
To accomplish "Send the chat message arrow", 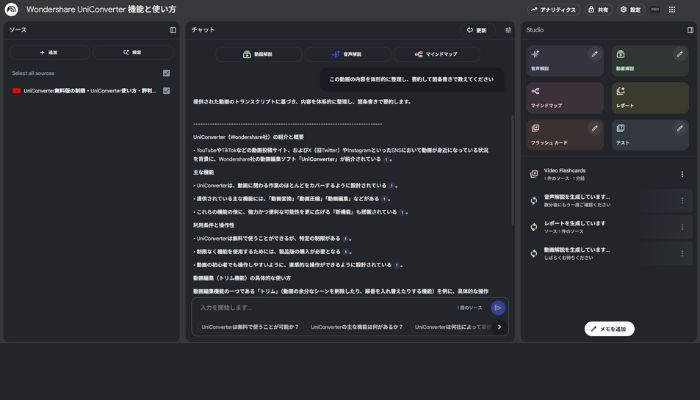I will coord(498,308).
